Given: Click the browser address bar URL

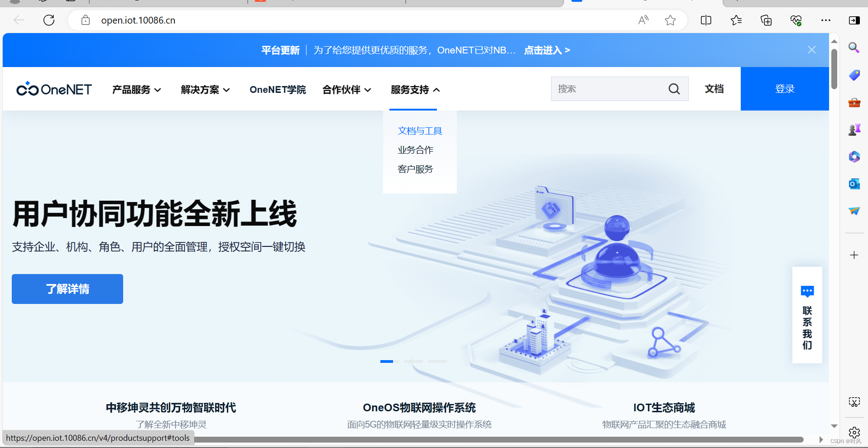Looking at the screenshot, I should [x=138, y=20].
